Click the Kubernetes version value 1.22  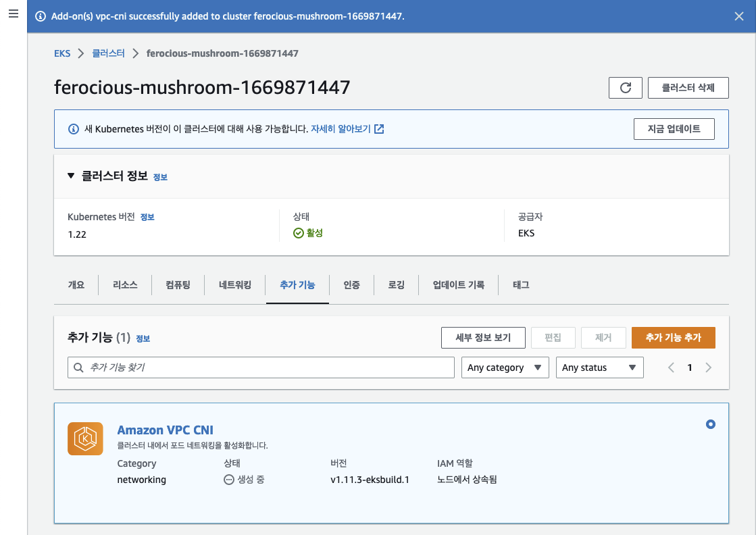pyautogui.click(x=77, y=234)
